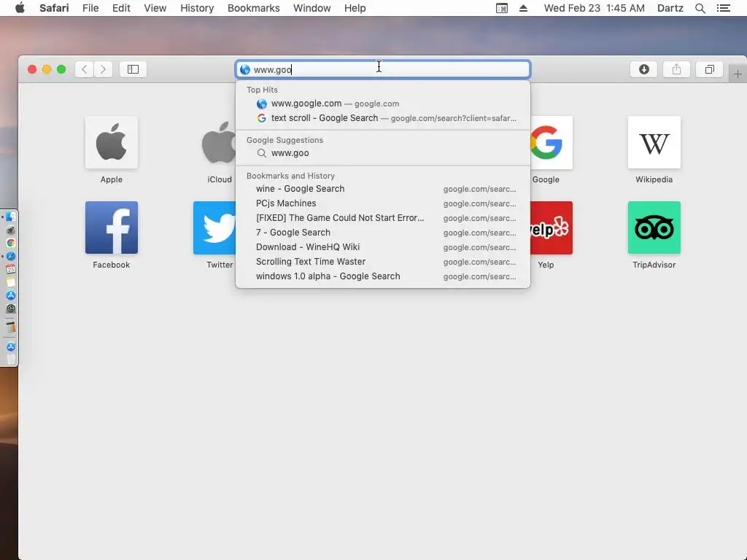Open System Preferences from the dock
The height and width of the screenshot is (560, 747).
[10, 308]
